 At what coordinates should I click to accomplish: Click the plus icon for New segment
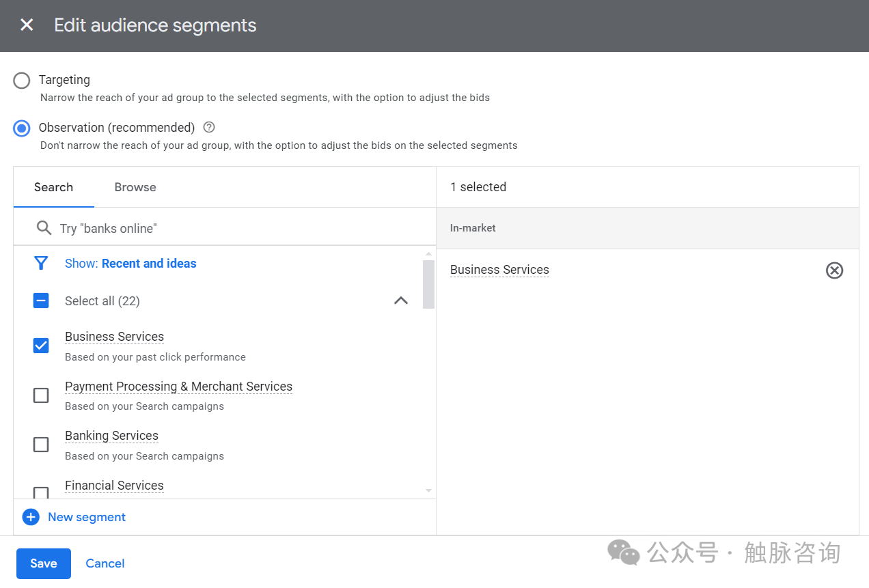pyautogui.click(x=31, y=517)
